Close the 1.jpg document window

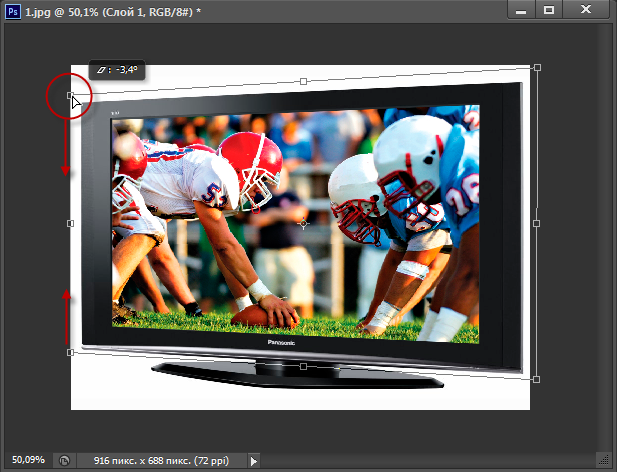point(588,9)
